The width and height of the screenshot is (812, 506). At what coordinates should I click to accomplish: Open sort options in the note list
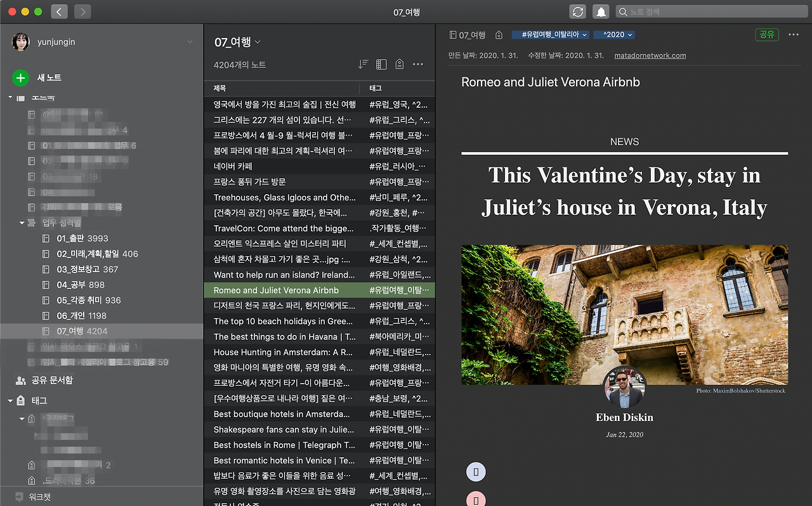click(363, 64)
